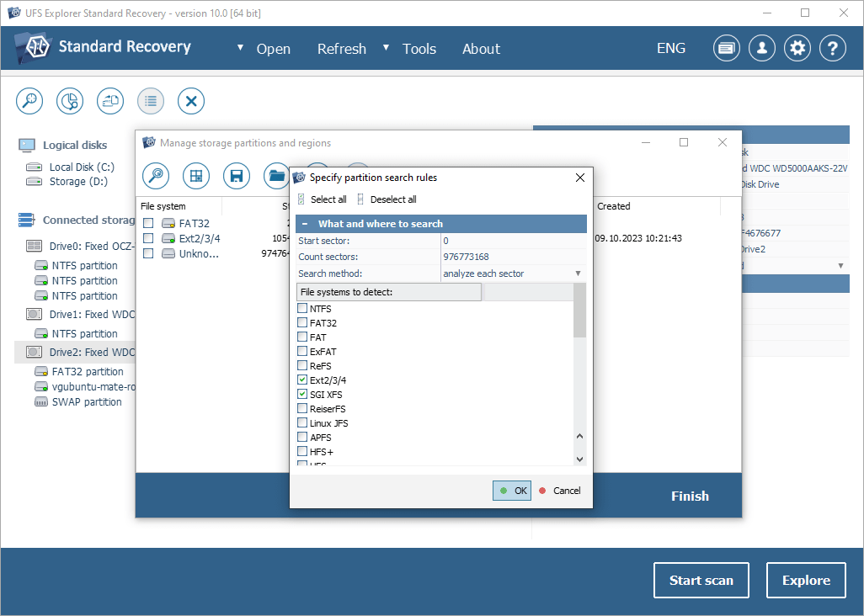
Task: Switch language via ENG label
Action: 671,49
